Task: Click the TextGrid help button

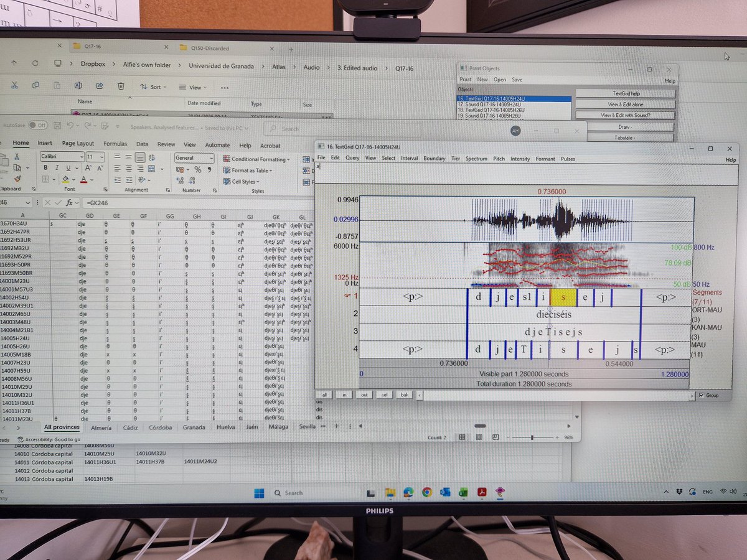Action: coord(626,93)
